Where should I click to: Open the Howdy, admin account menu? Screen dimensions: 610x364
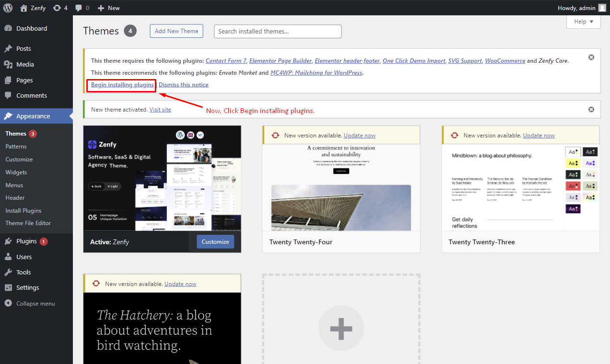pyautogui.click(x=582, y=8)
